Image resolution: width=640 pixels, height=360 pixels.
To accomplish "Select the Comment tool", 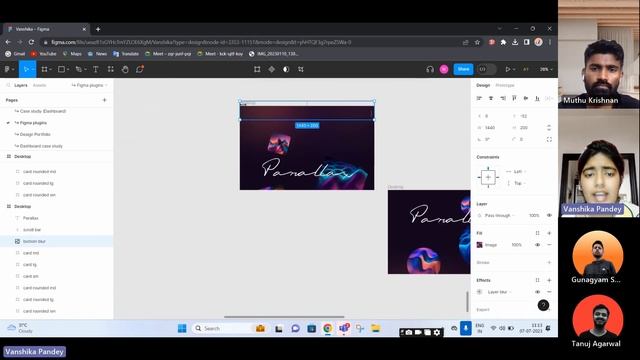I will [x=140, y=69].
